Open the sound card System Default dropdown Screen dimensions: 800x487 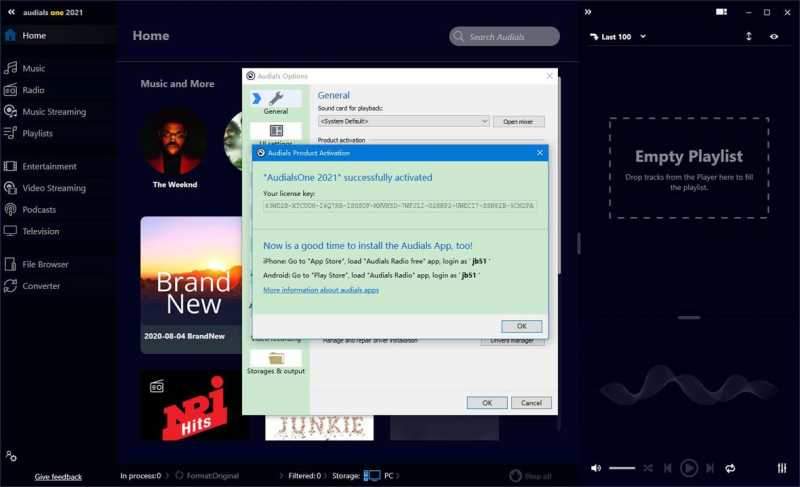tap(403, 121)
